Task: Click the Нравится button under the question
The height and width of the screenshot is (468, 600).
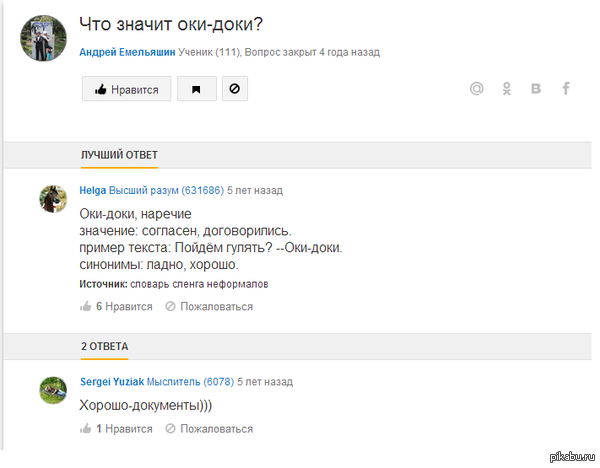Action: tap(126, 89)
